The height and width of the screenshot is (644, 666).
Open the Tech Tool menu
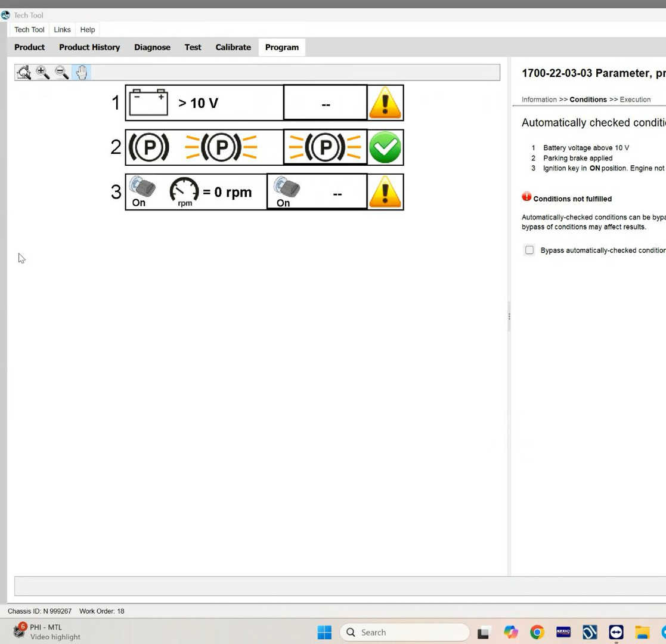pos(29,30)
